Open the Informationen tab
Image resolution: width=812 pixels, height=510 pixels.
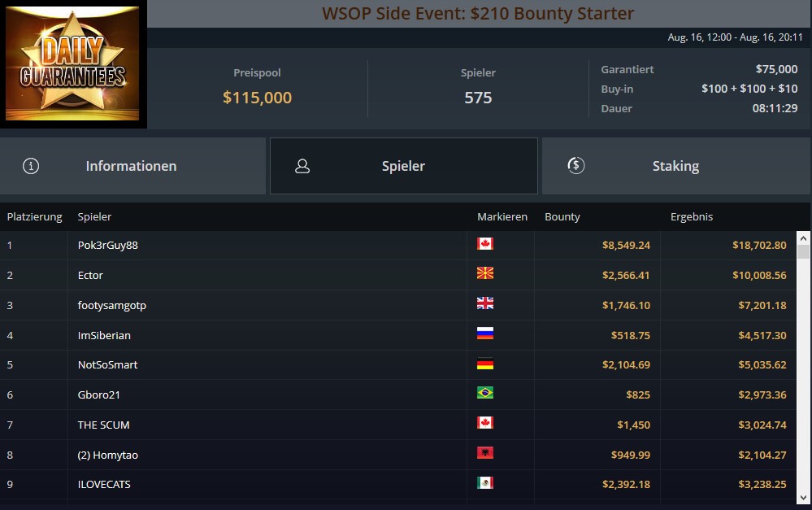tap(132, 166)
